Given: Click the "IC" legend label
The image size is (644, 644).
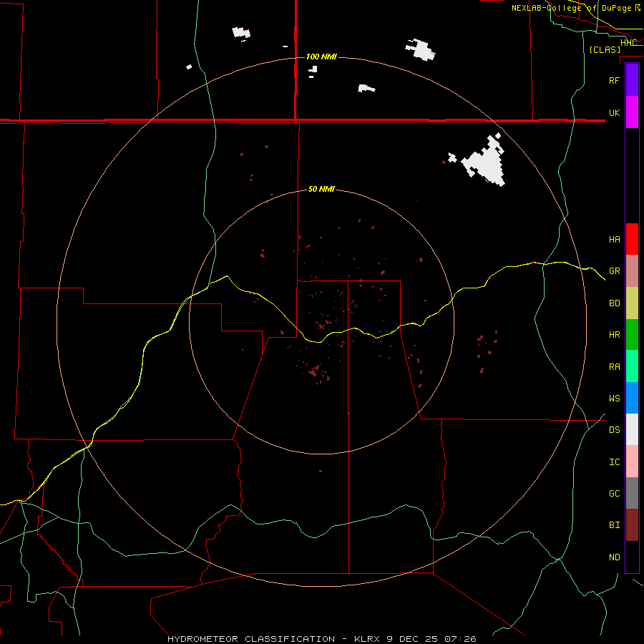Looking at the screenshot, I should (x=614, y=462).
